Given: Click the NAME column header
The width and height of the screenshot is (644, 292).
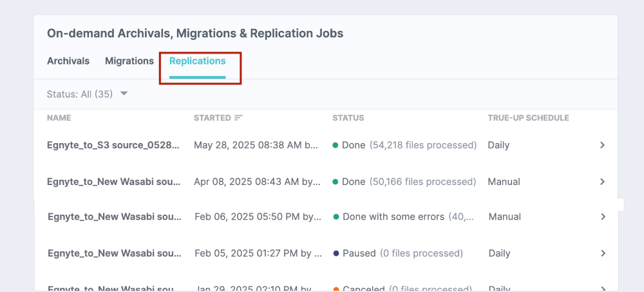Looking at the screenshot, I should point(59,118).
